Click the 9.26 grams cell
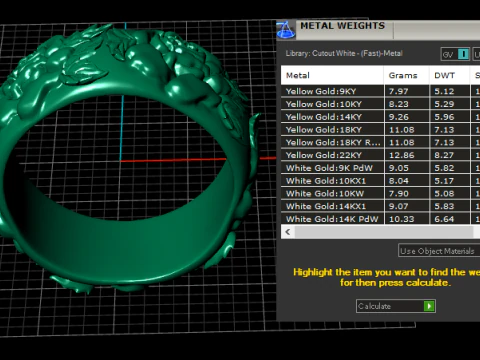The width and height of the screenshot is (480, 360). (406, 117)
